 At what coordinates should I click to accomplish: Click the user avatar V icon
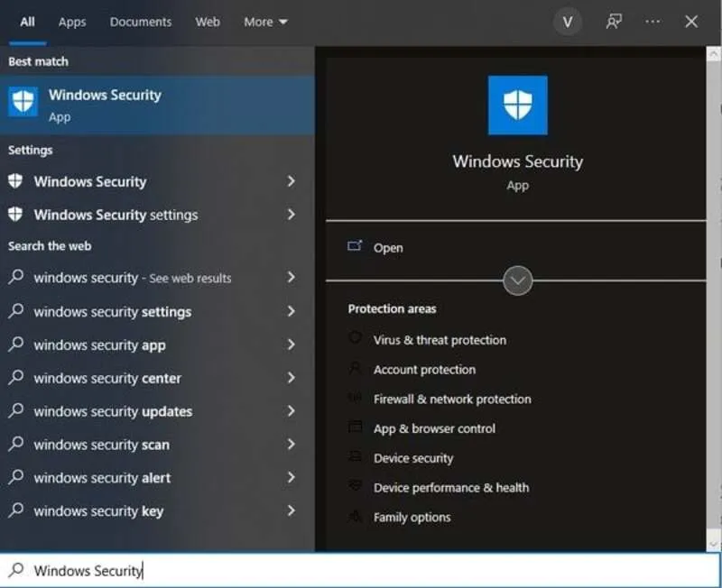(x=568, y=23)
